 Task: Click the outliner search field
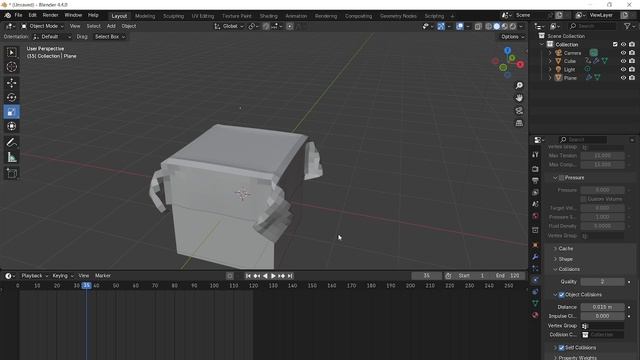592,26
